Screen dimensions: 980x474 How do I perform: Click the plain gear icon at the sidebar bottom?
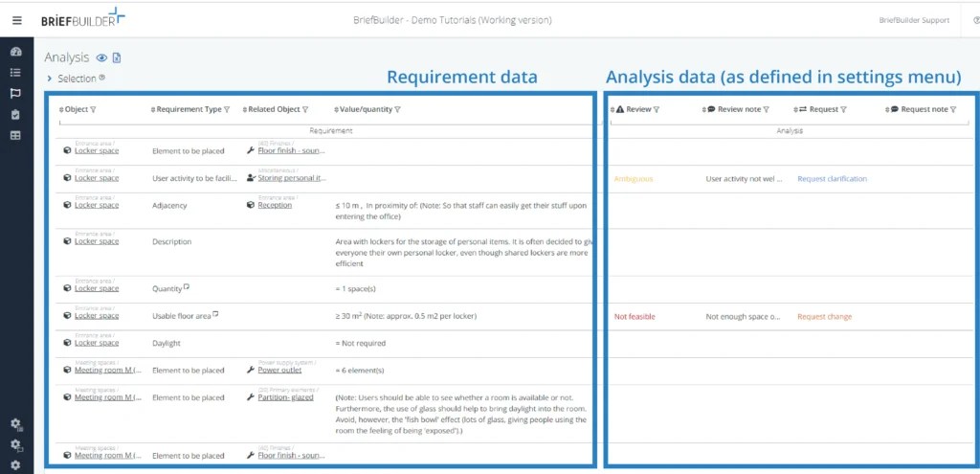pos(15,465)
